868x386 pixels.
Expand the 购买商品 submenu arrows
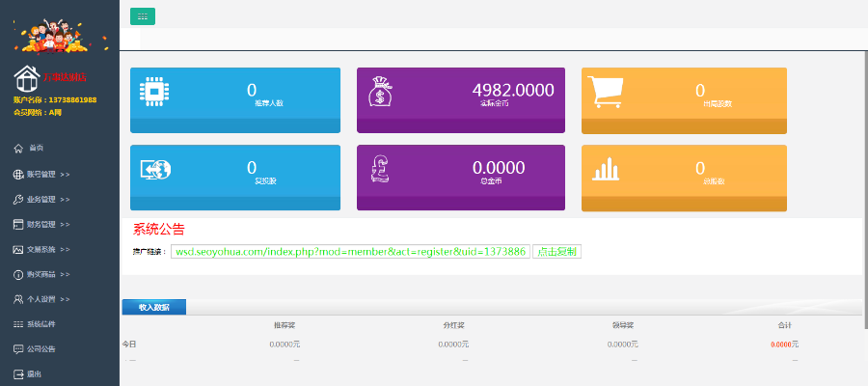click(65, 275)
